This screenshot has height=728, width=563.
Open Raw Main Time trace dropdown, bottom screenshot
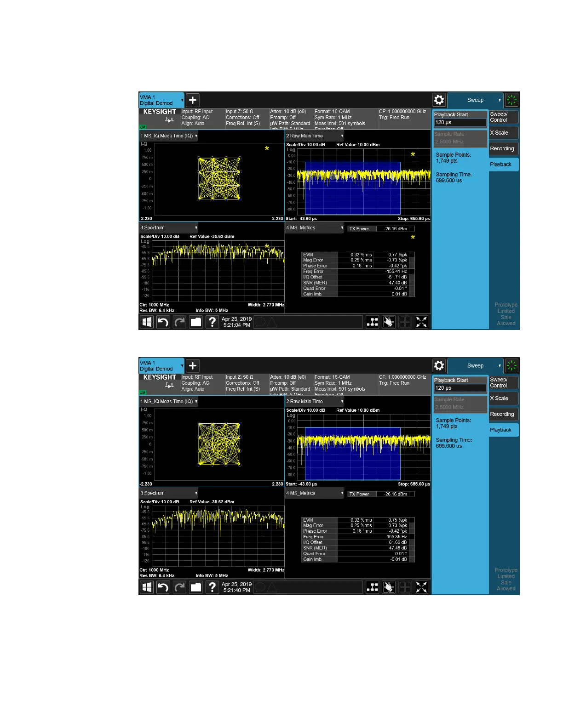point(315,401)
